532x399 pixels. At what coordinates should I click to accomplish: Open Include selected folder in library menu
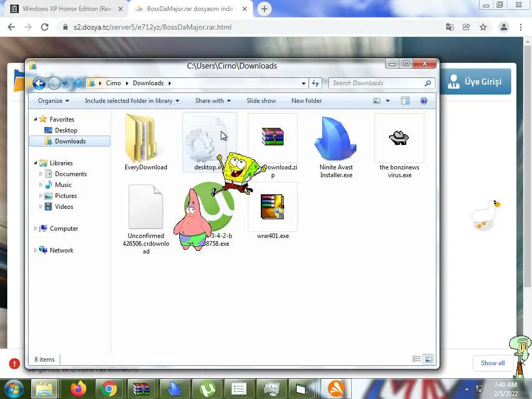[132, 101]
